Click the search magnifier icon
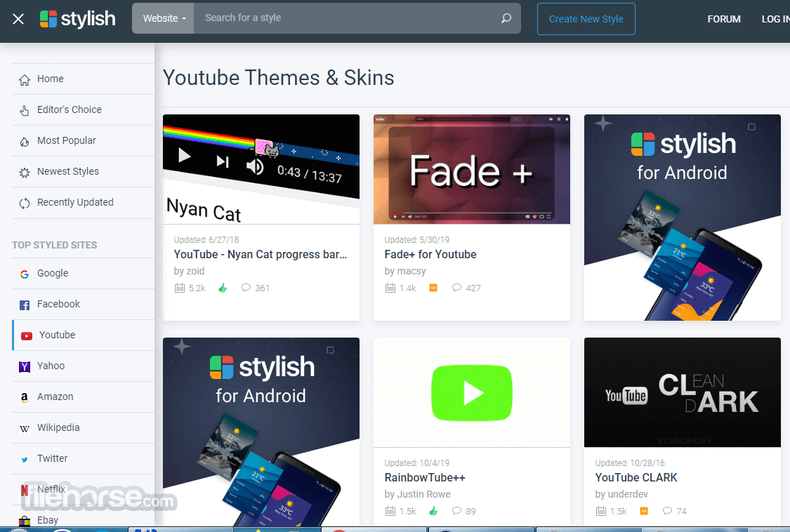 pyautogui.click(x=506, y=18)
